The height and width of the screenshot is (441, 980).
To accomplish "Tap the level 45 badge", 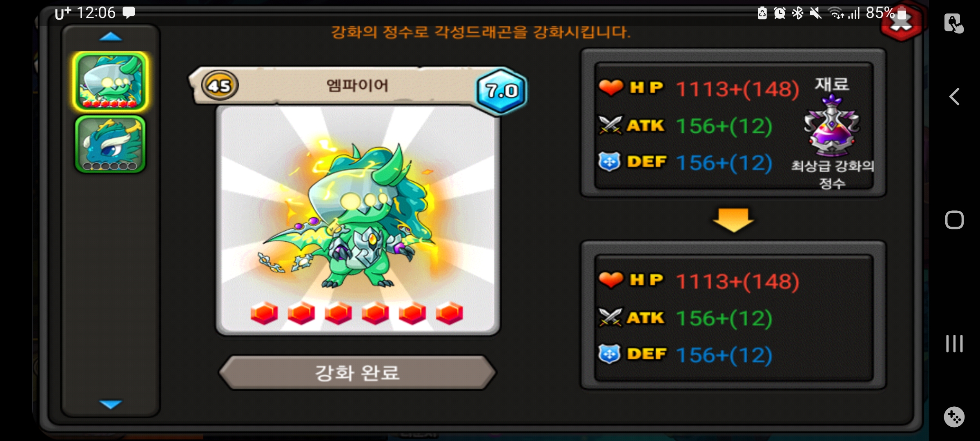I will tap(220, 86).
